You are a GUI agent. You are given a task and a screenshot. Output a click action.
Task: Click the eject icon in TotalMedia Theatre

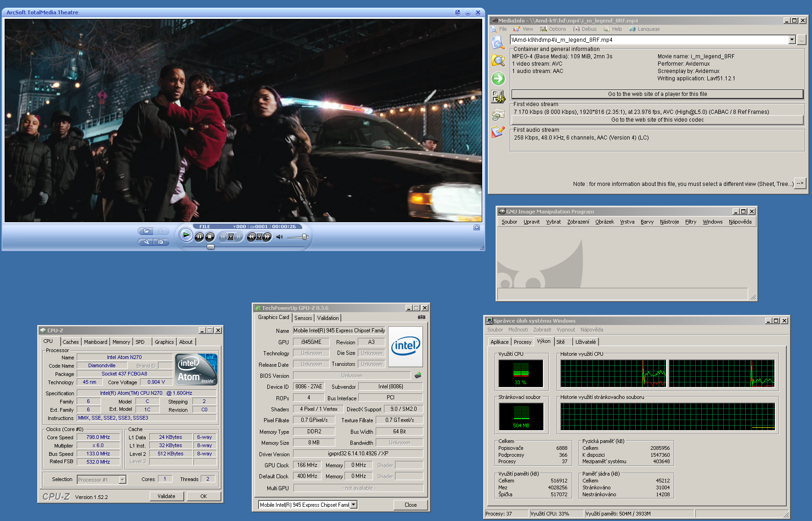coord(161,231)
